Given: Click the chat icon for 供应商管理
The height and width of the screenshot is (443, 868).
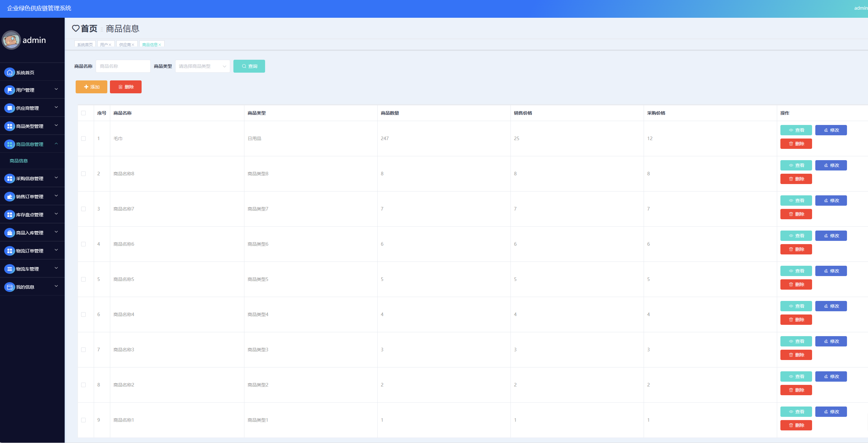Looking at the screenshot, I should 9,108.
